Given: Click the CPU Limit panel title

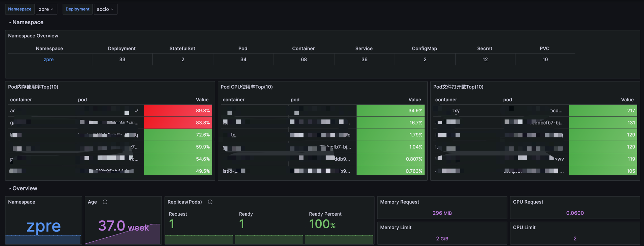Looking at the screenshot, I should click(x=524, y=227).
